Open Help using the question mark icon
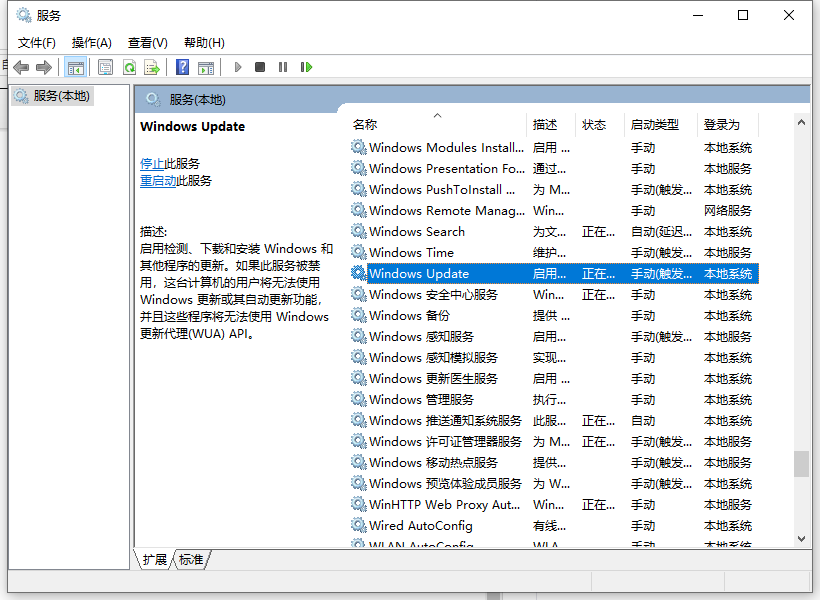 pyautogui.click(x=182, y=66)
